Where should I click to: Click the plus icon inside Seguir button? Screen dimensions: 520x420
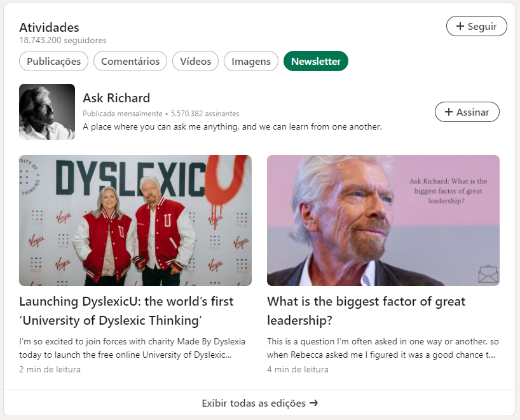tap(460, 26)
